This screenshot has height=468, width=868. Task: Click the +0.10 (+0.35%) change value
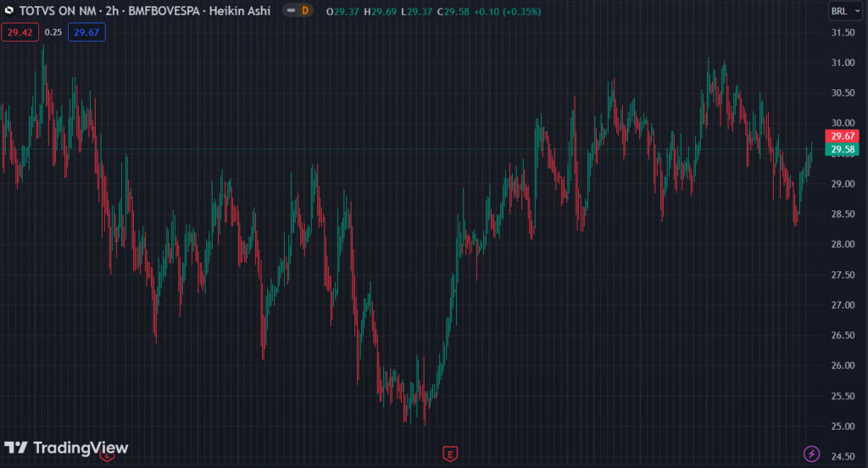click(x=507, y=12)
